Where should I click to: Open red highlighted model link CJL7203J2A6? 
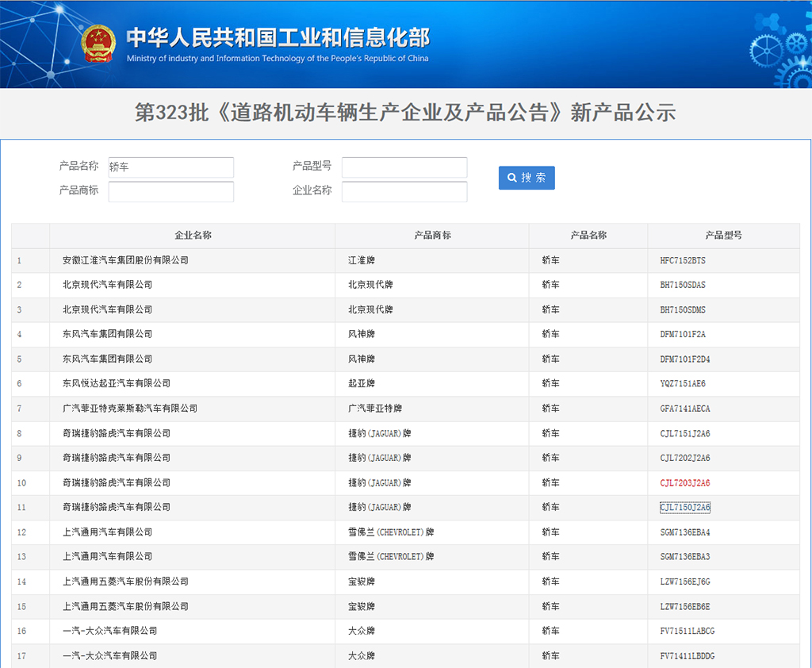tap(684, 483)
